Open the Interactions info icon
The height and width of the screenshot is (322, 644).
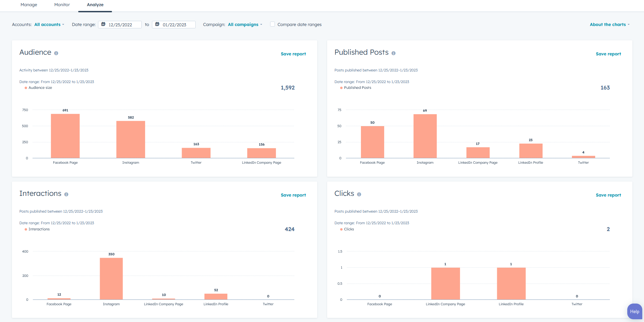[66, 194]
